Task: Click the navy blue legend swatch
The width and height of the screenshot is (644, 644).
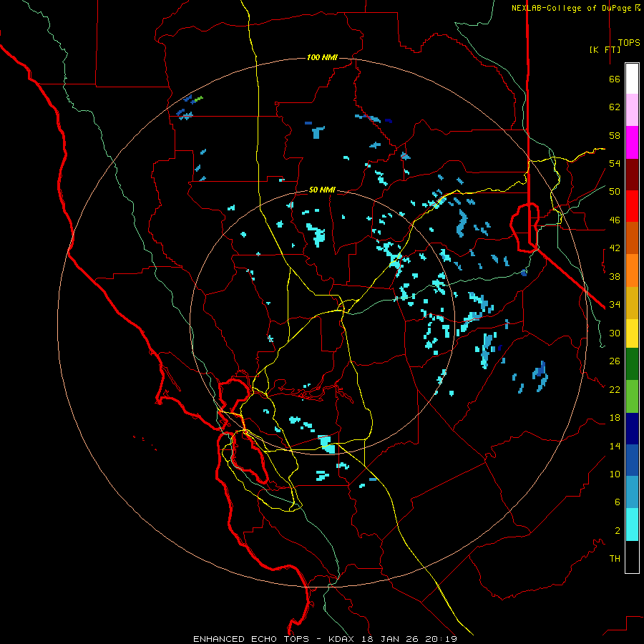Action: [x=632, y=429]
